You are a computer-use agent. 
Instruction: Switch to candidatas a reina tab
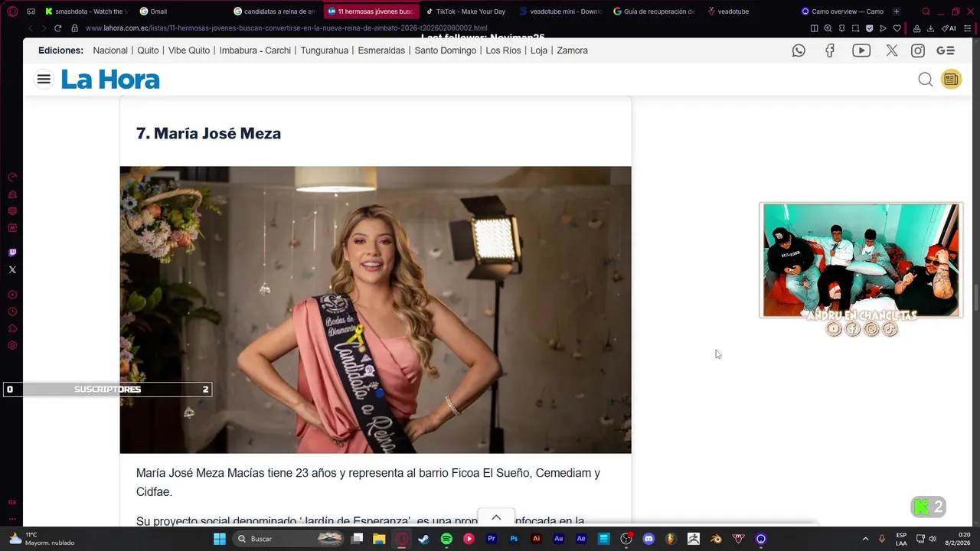point(274,11)
